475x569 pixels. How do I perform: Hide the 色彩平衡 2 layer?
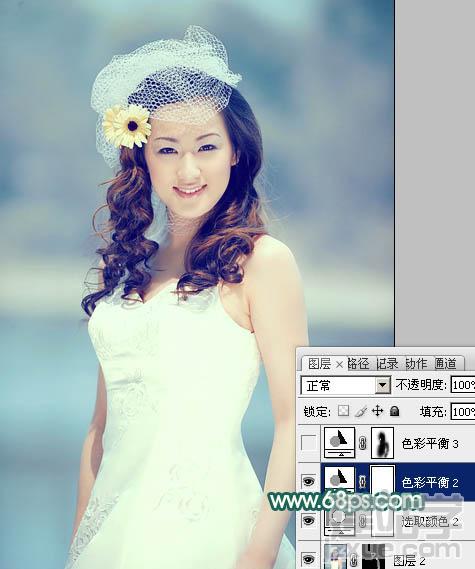309,482
